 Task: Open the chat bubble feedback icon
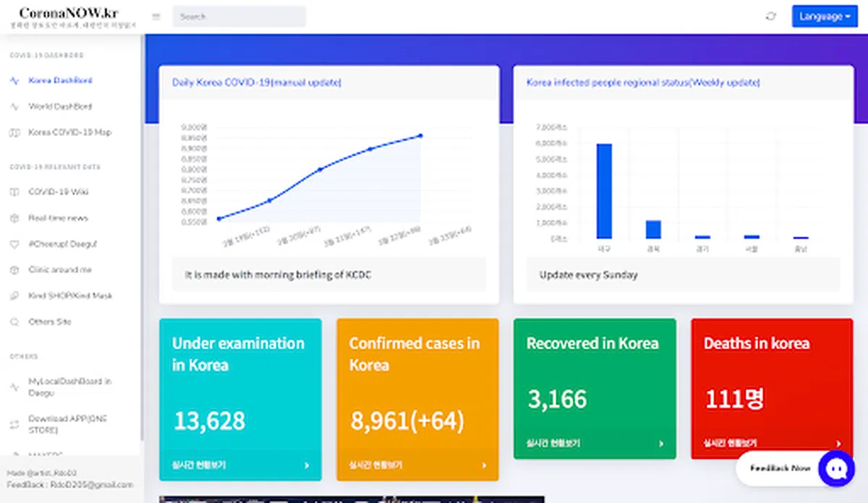pyautogui.click(x=835, y=468)
